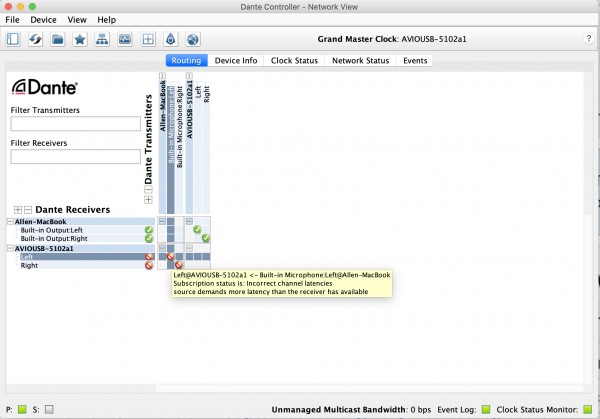The height and width of the screenshot is (419, 600).
Task: Collapse the Allen-MacBook receiver tree row
Action: (10, 222)
